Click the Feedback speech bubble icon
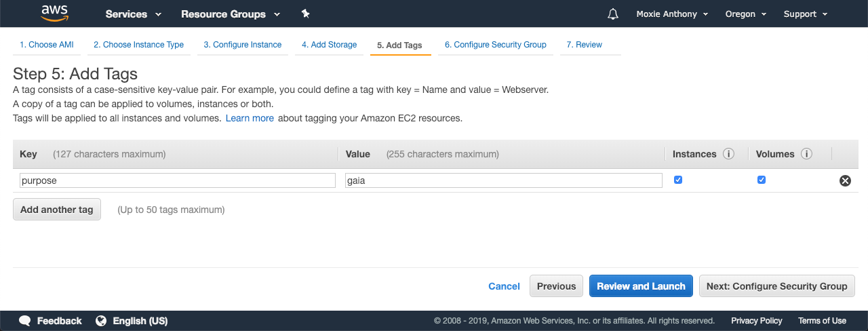The image size is (868, 331). [x=25, y=321]
